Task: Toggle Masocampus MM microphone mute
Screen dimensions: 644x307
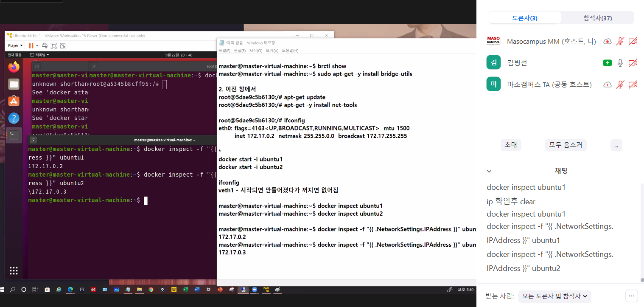Action: pos(620,41)
